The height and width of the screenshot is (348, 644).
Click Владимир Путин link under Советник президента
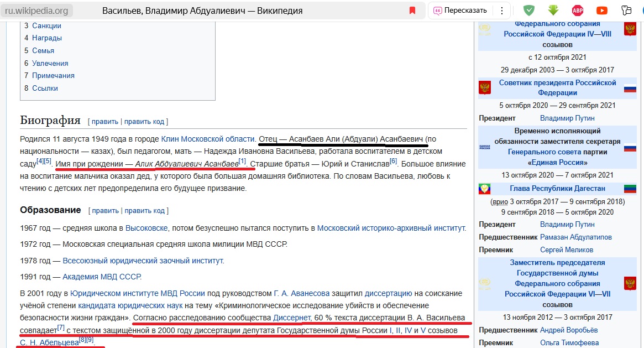click(567, 118)
